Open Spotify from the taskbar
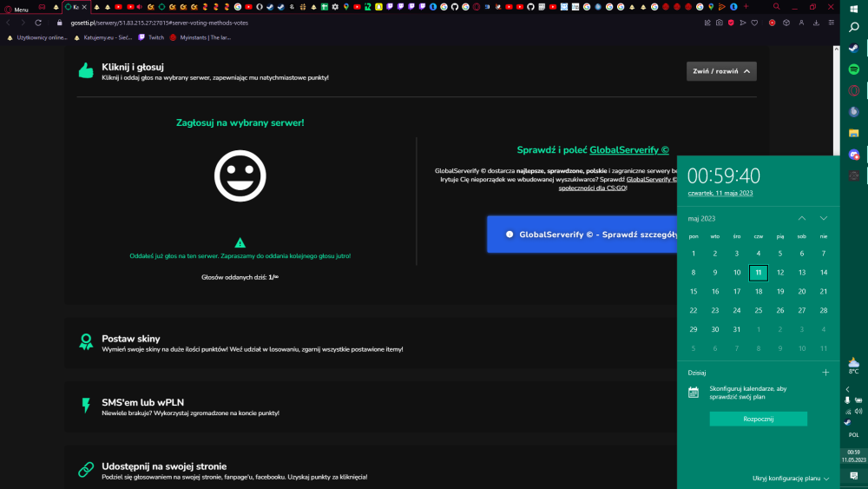The width and height of the screenshot is (868, 489). coord(853,69)
